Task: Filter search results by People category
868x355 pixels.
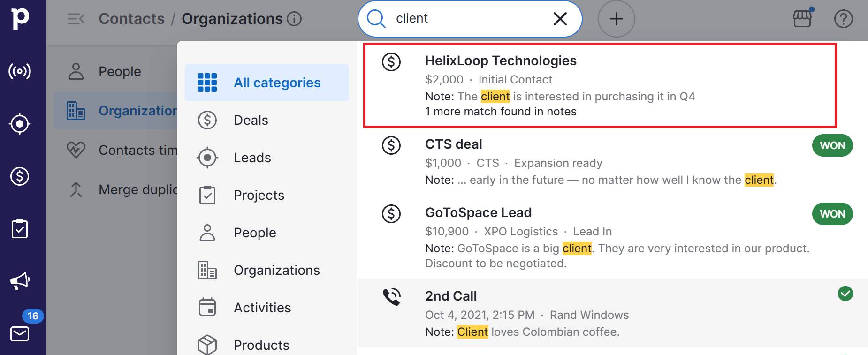Action: [x=267, y=233]
